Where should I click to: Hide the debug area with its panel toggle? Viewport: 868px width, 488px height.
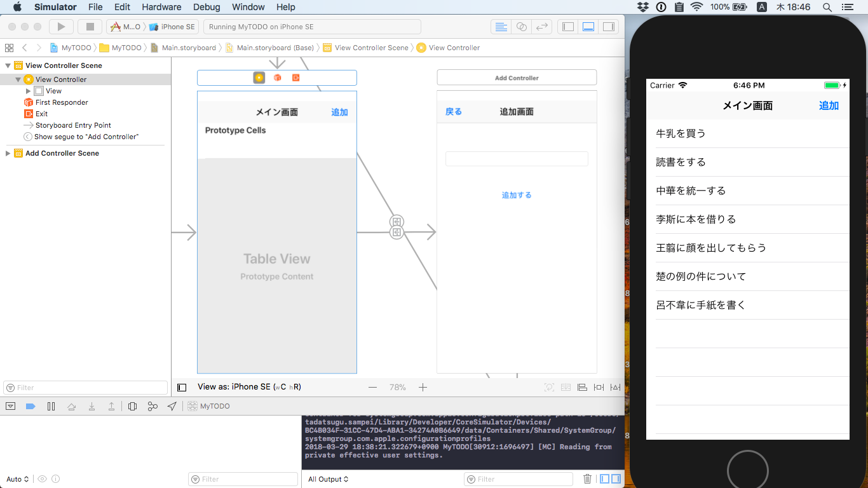(589, 26)
